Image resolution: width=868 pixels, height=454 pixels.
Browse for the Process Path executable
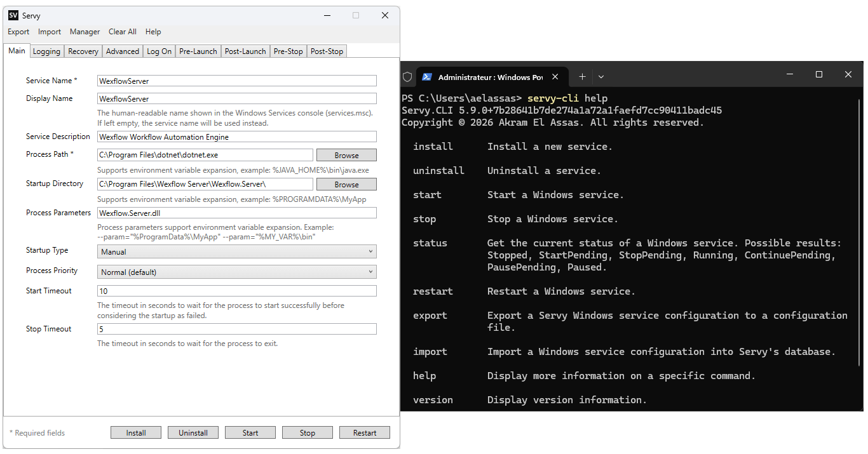(x=346, y=154)
